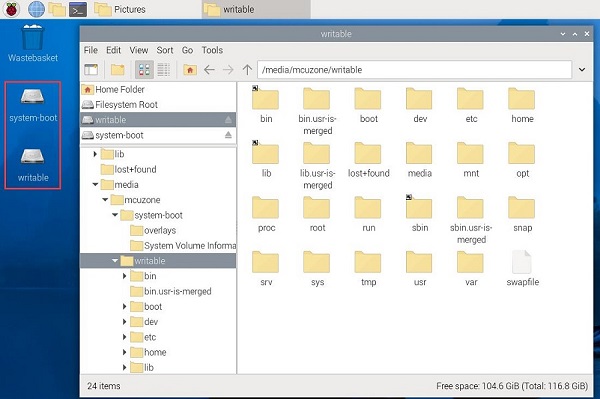
Task: Select System Volume Information in tree
Action: point(183,246)
